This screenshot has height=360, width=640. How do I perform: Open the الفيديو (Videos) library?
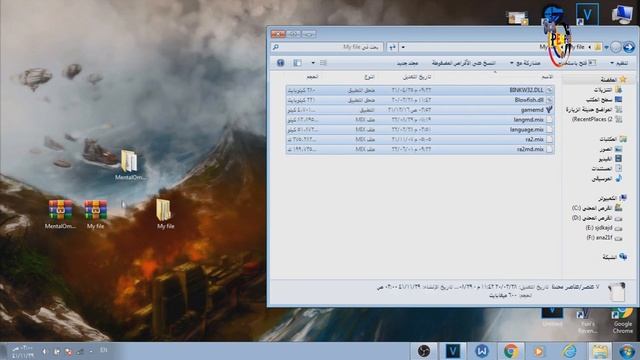[610, 159]
